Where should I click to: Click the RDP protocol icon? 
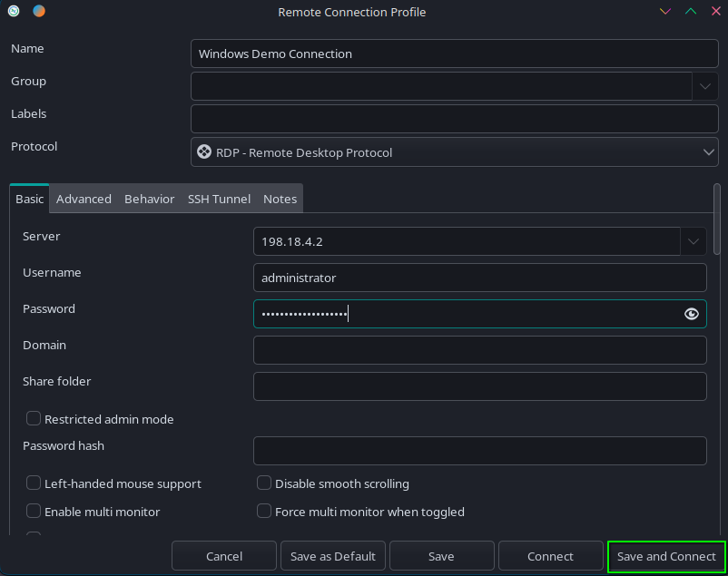(x=204, y=152)
